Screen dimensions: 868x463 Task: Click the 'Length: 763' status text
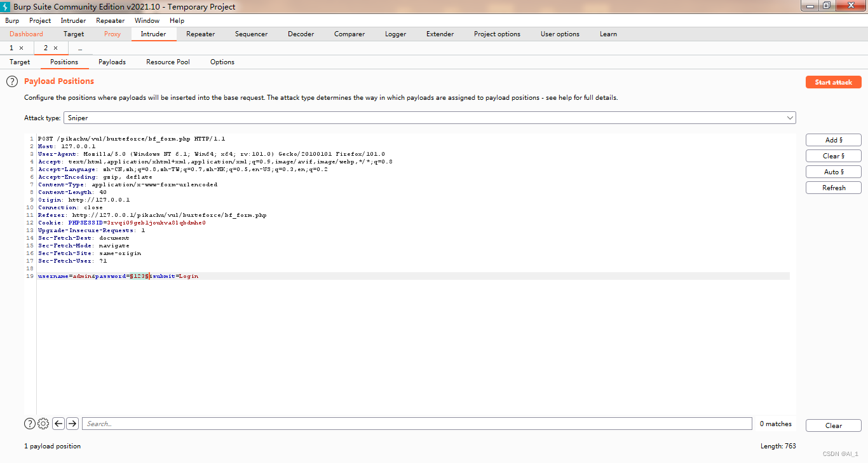778,446
